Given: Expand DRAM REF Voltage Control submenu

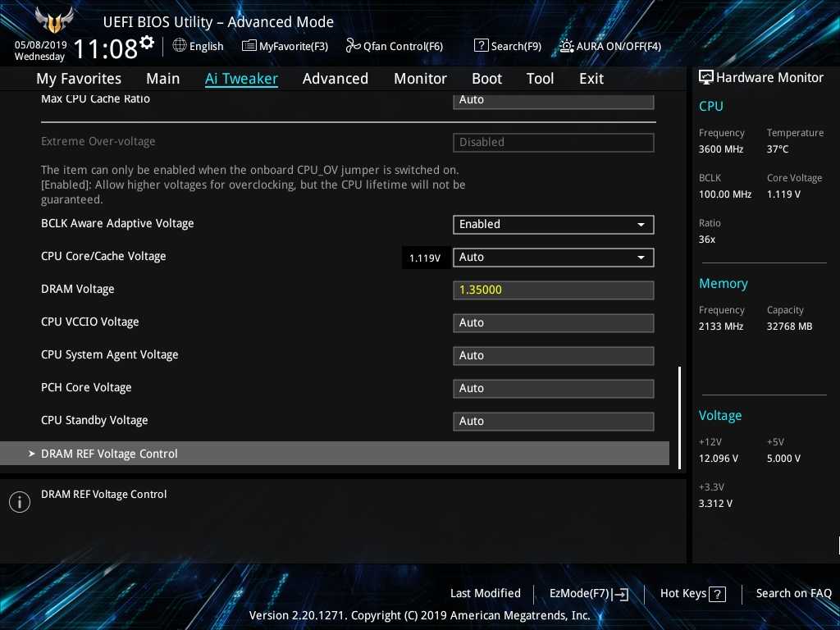Looking at the screenshot, I should click(109, 454).
